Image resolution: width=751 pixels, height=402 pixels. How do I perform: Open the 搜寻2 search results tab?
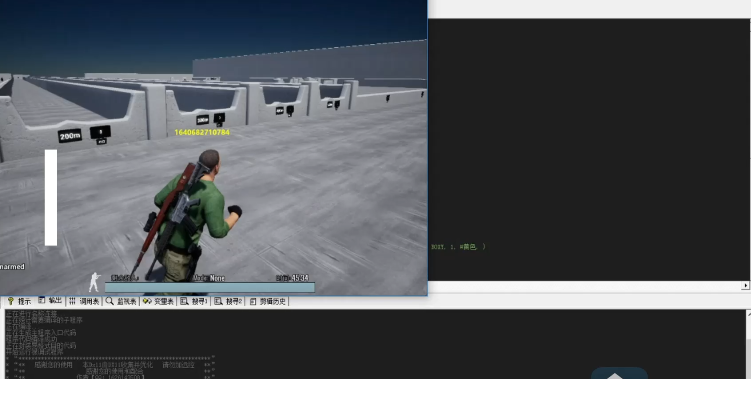pos(228,301)
